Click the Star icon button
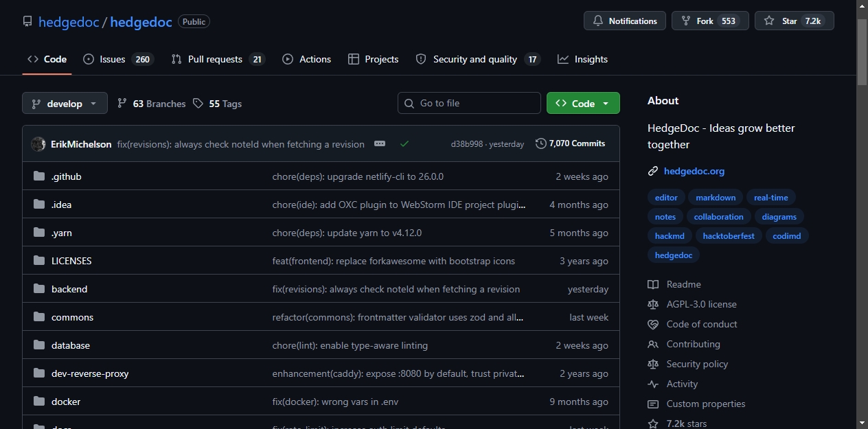 click(769, 21)
